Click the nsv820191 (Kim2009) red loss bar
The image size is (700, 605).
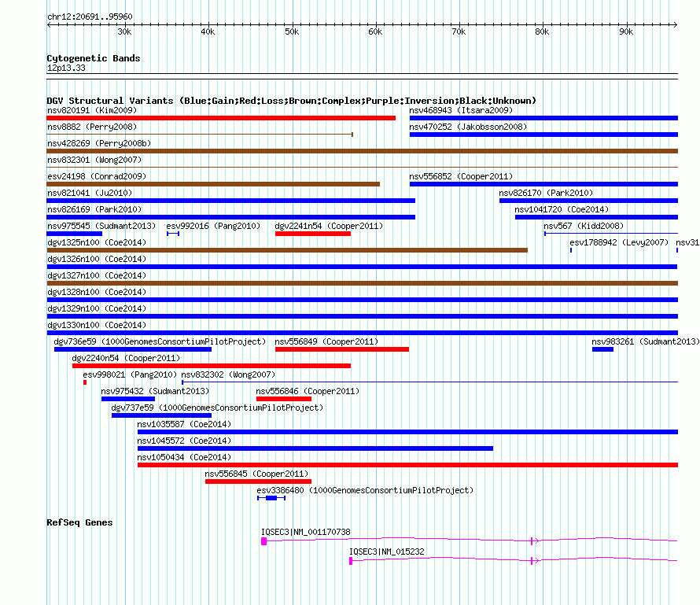[x=221, y=118]
